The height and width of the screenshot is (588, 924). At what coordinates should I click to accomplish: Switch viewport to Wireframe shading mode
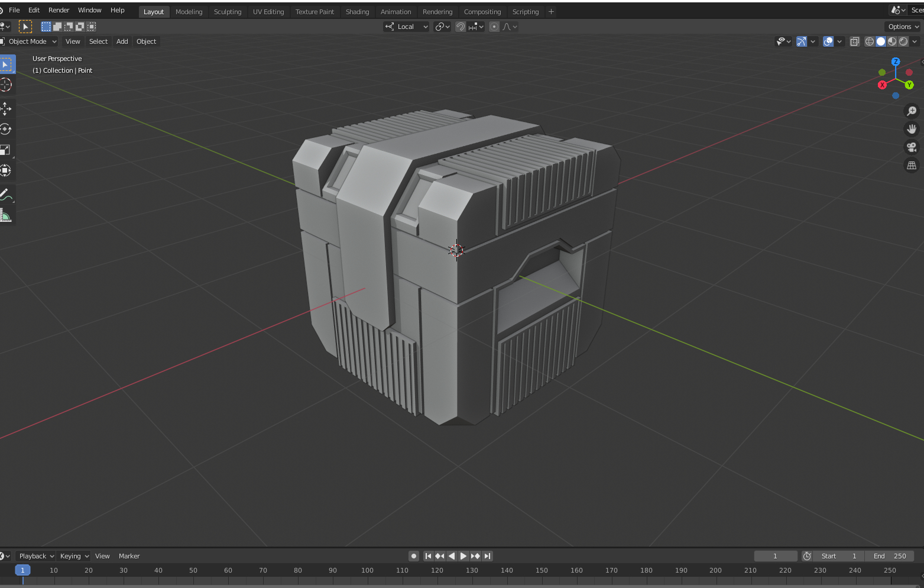pyautogui.click(x=869, y=41)
